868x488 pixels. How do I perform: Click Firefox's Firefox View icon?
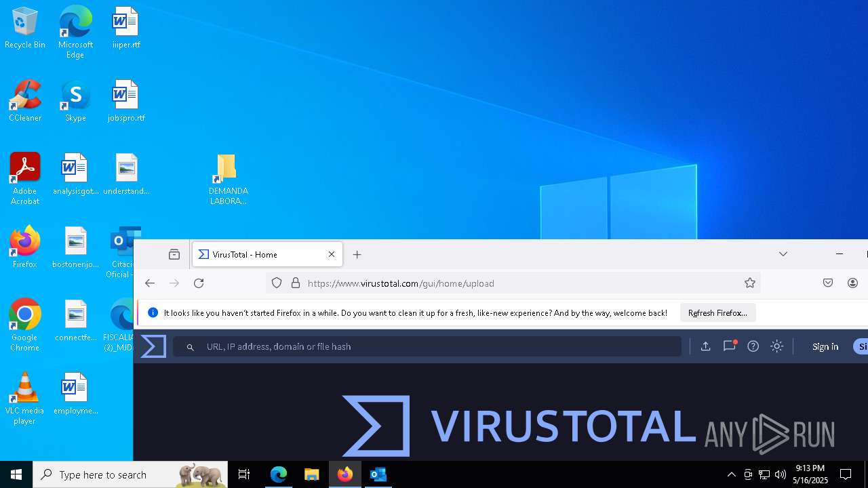coord(174,254)
